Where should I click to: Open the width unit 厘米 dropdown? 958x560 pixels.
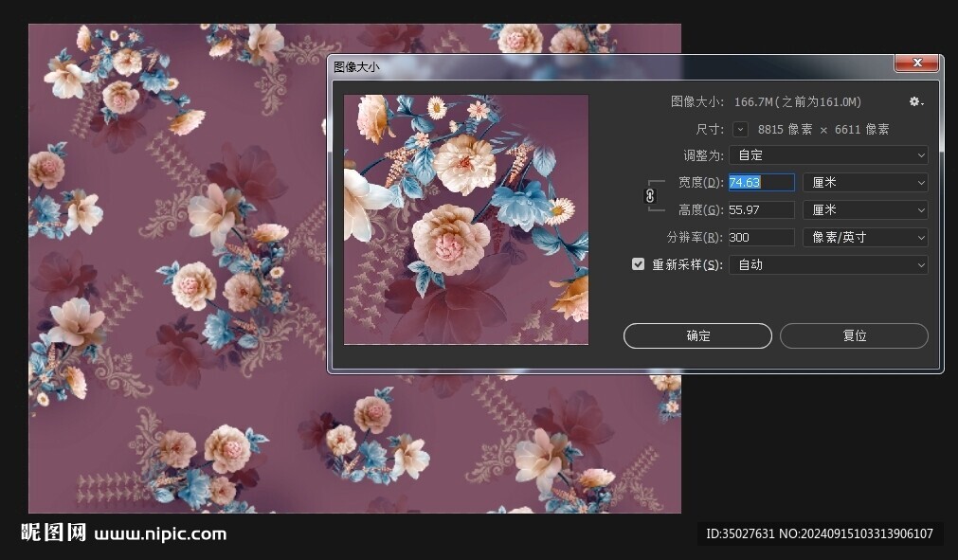click(x=864, y=183)
